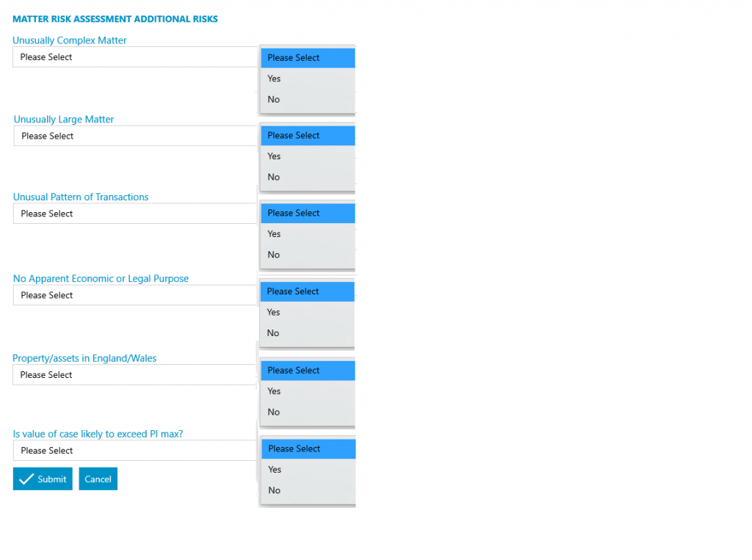
Task: Open the PI max value dropdown
Action: coord(135,451)
